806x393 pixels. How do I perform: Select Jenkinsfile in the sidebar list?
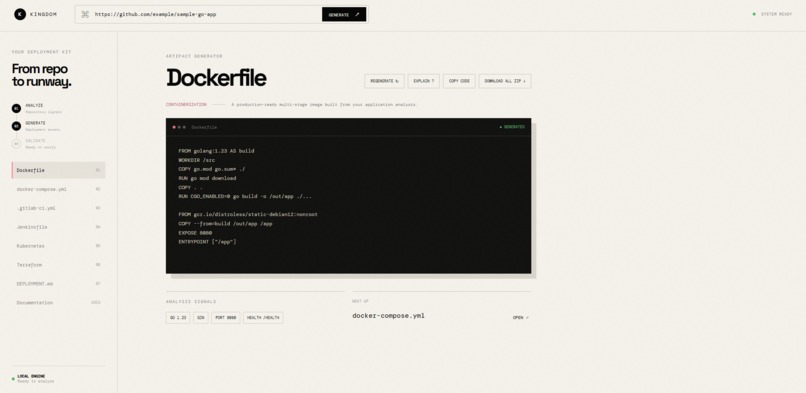click(59, 227)
